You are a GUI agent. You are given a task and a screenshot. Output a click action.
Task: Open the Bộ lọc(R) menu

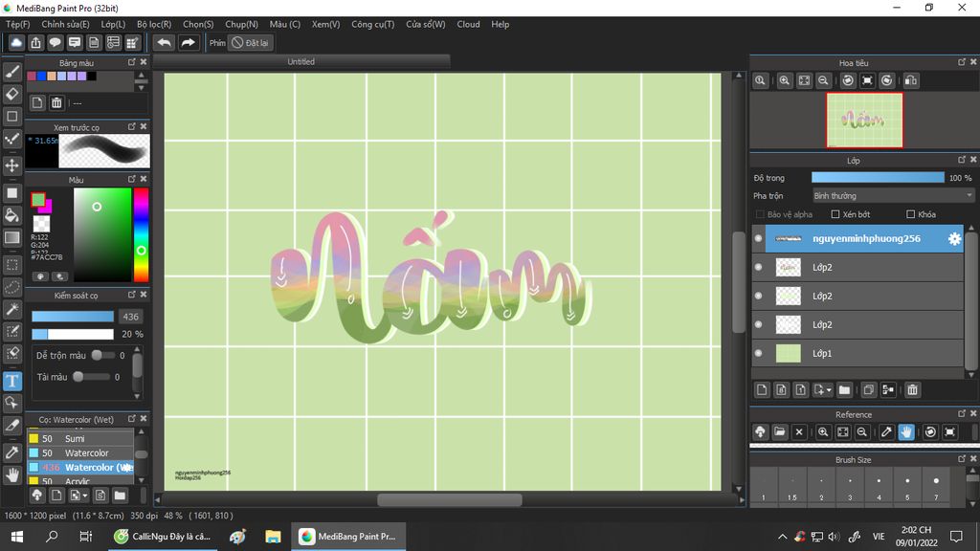point(154,24)
